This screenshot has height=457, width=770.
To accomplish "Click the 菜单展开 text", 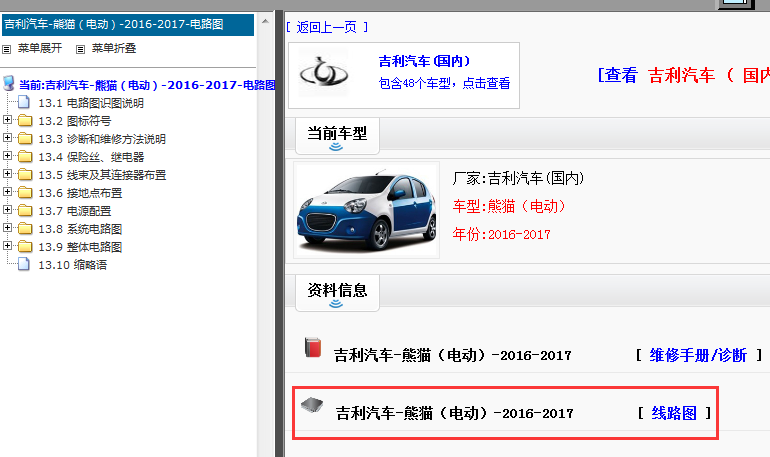I will click(40, 48).
